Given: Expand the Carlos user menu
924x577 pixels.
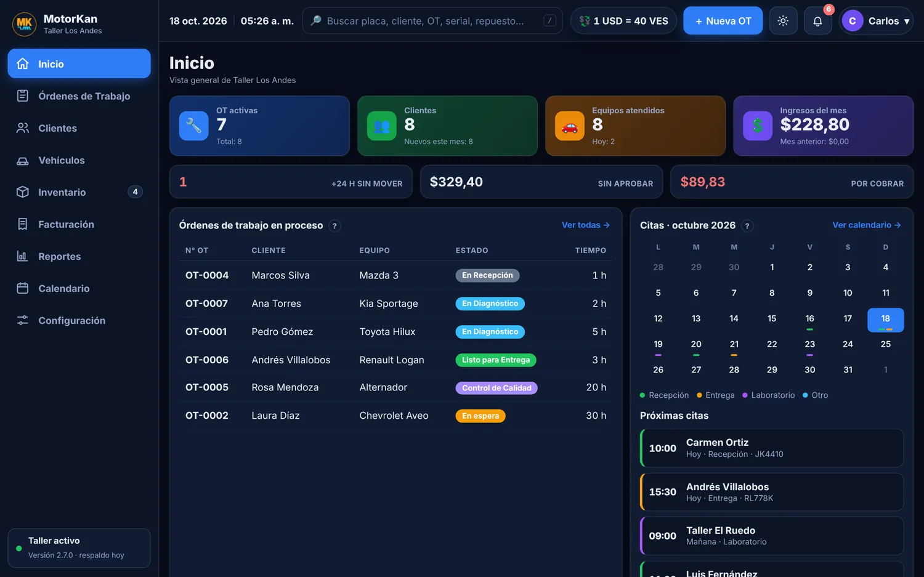Looking at the screenshot, I should coord(876,21).
